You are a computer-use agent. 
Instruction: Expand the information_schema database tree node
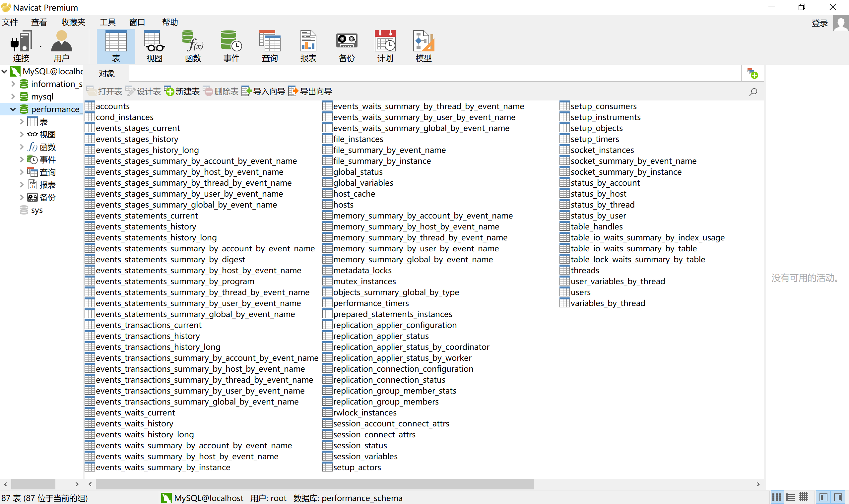13,84
